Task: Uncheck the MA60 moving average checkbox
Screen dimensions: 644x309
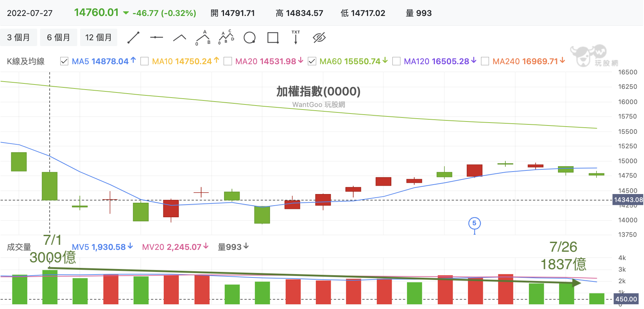Action: click(x=312, y=61)
